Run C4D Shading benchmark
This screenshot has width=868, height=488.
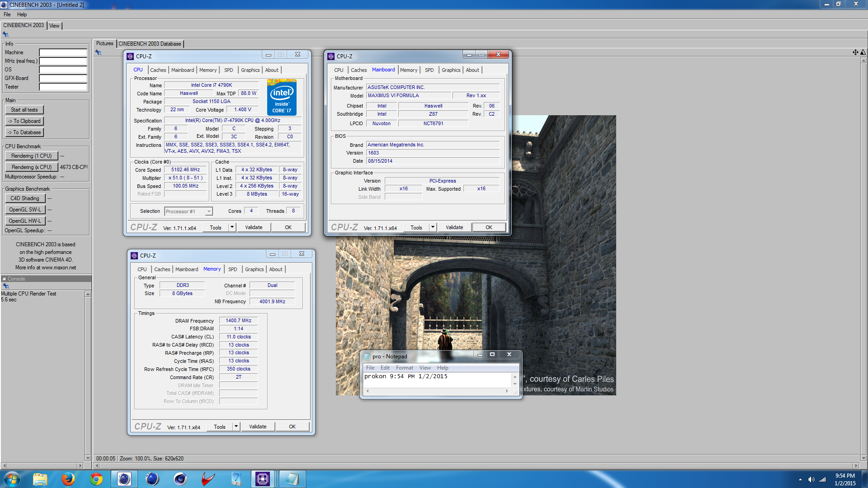(x=25, y=198)
